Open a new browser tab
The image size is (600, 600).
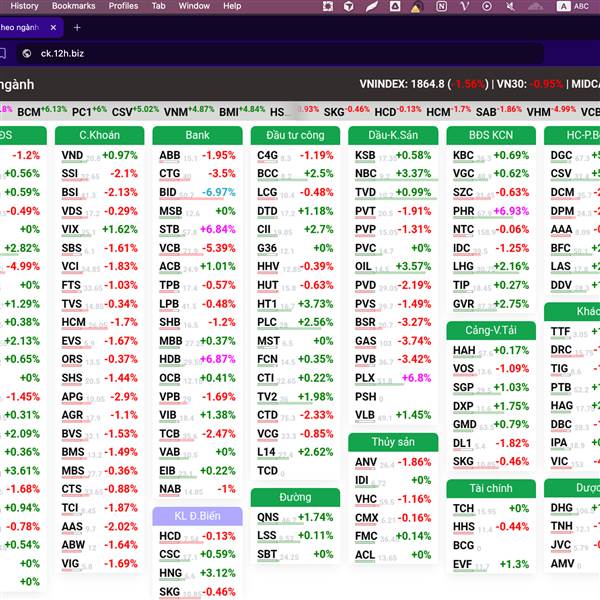tap(77, 28)
